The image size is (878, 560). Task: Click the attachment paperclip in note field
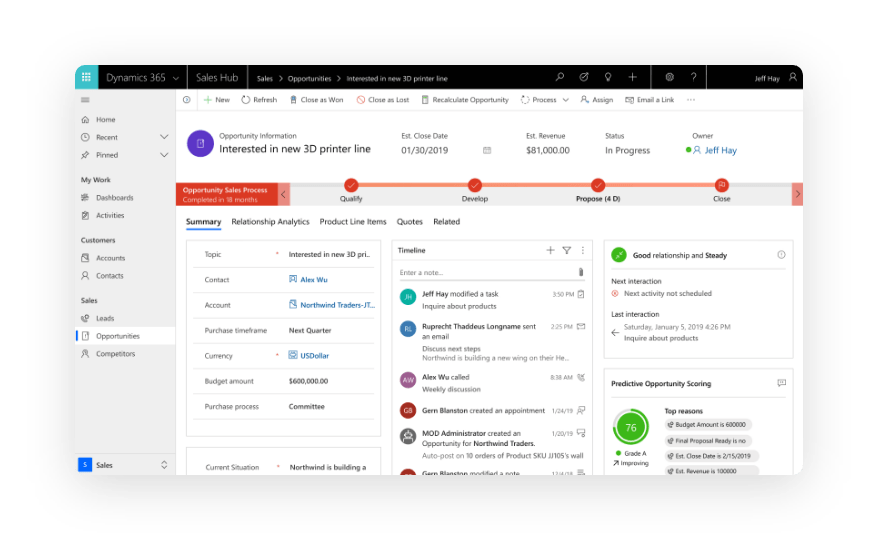581,272
